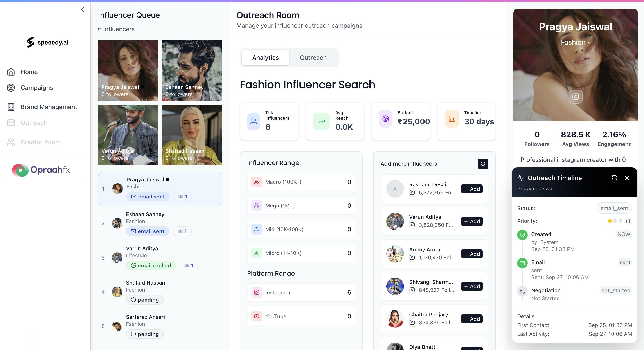644x350 pixels.
Task: Click the Eshaan Sahney photo thumbnail
Action: 192,70
